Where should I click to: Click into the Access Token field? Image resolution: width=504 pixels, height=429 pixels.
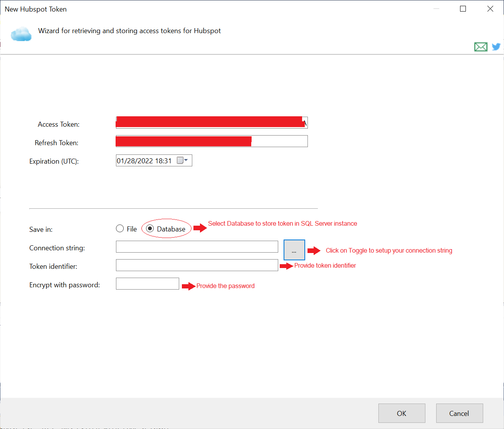coord(212,122)
